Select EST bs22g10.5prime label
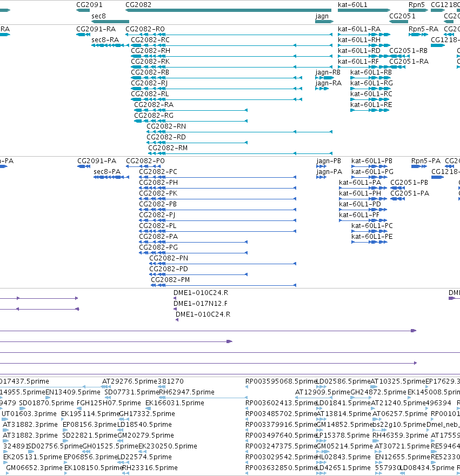Image resolution: width=460 pixels, height=476 pixels. point(399,424)
